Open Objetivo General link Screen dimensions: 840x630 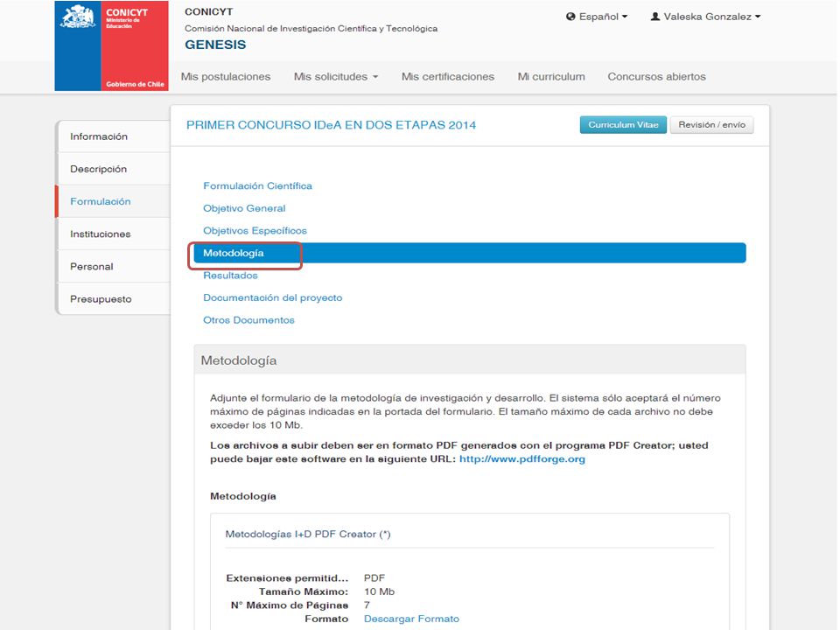point(244,208)
